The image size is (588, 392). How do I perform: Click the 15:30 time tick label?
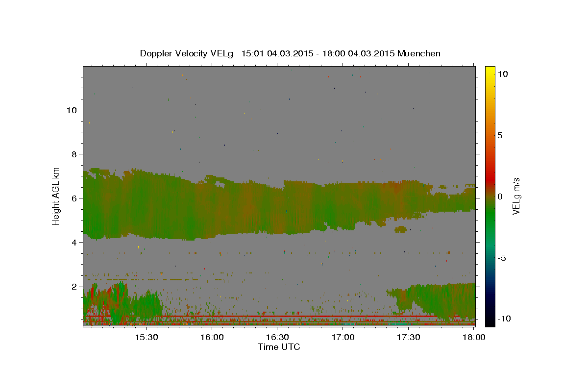pos(147,338)
